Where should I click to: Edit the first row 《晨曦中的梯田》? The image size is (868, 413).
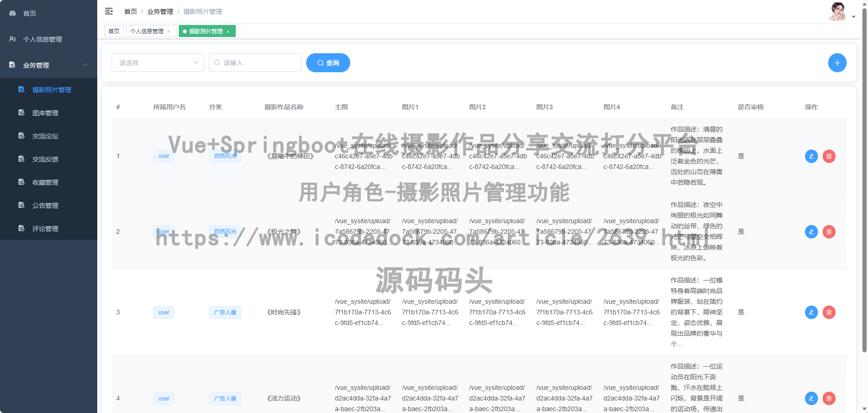[x=811, y=156]
